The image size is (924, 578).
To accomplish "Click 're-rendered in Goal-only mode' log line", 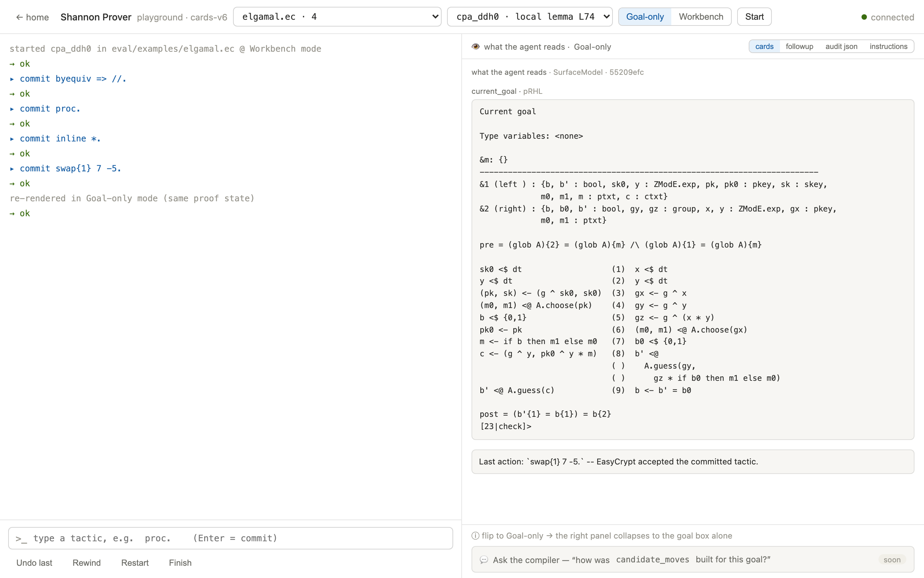I will coord(132,199).
